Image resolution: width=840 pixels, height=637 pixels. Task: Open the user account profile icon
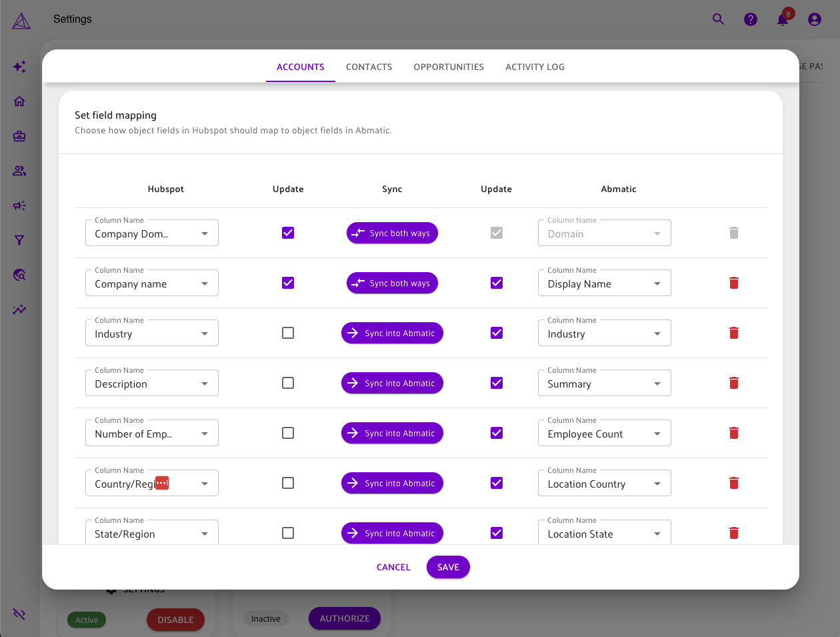[815, 19]
